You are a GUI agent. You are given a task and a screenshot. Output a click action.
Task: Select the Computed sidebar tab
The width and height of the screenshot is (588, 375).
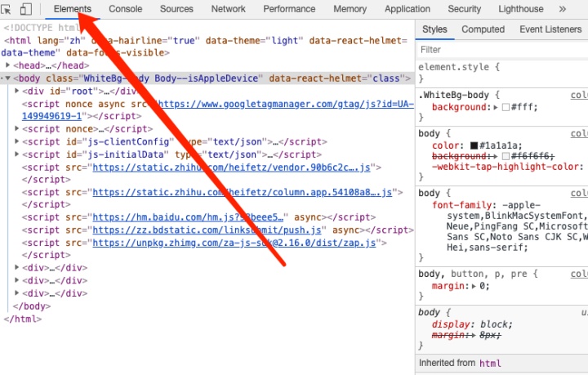[x=483, y=29]
